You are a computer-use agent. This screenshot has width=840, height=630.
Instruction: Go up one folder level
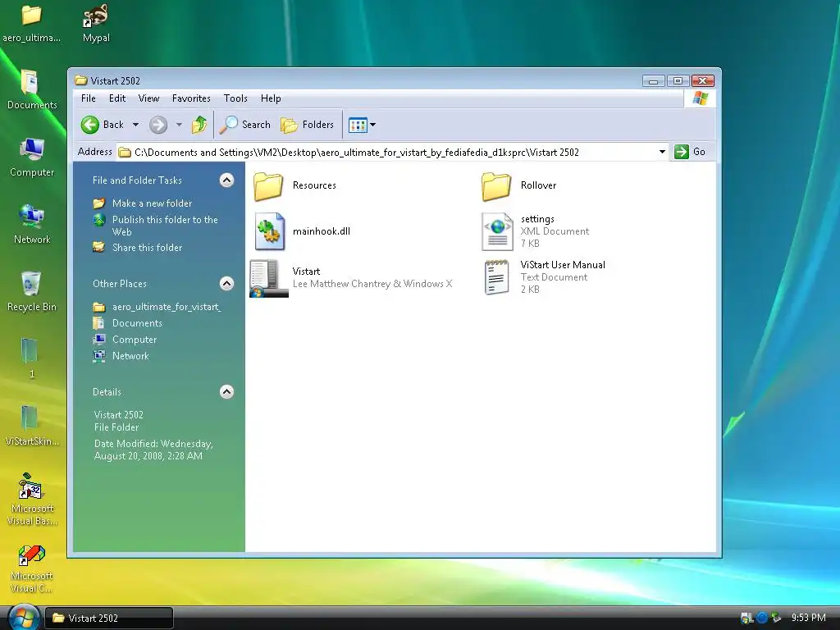[199, 125]
